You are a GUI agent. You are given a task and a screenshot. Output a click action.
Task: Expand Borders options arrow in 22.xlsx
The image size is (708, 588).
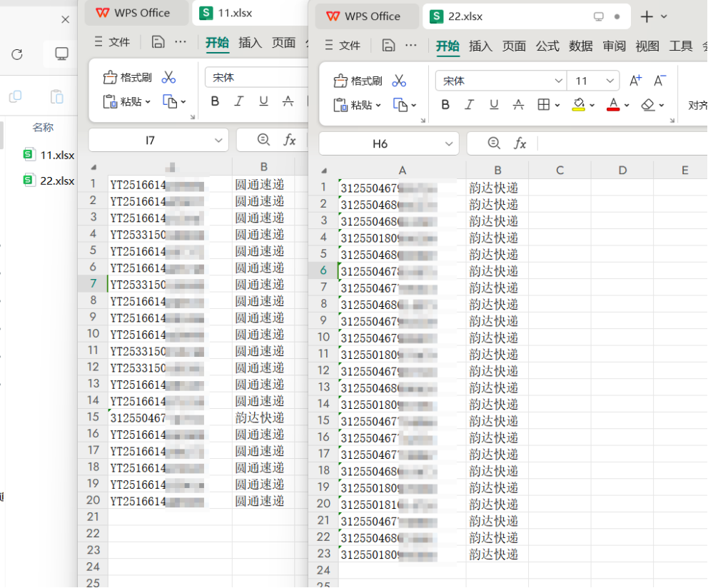(557, 105)
